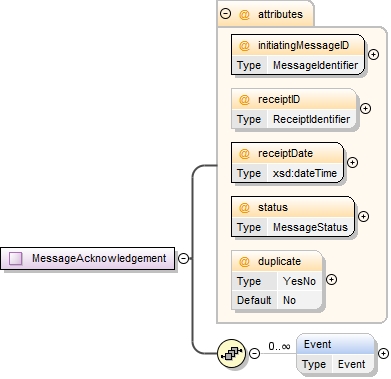Collapse the attributes group

pos(226,14)
